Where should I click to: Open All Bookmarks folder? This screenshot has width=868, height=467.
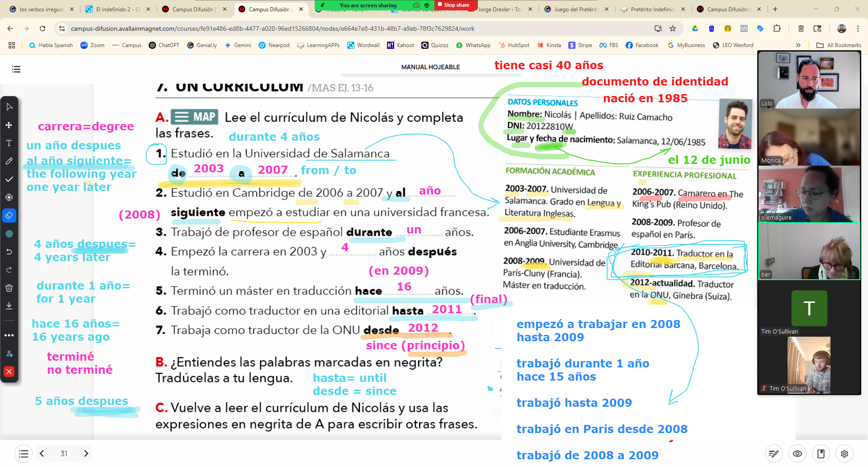coord(839,45)
